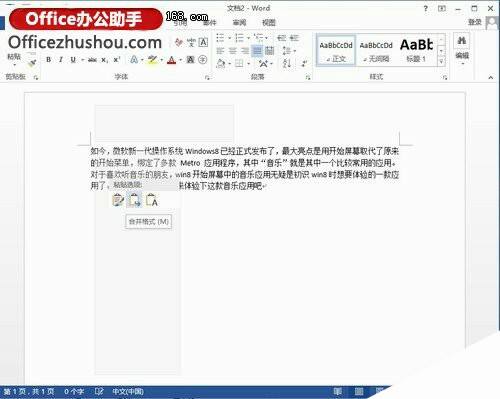Toggle Bold formatting

49,60
